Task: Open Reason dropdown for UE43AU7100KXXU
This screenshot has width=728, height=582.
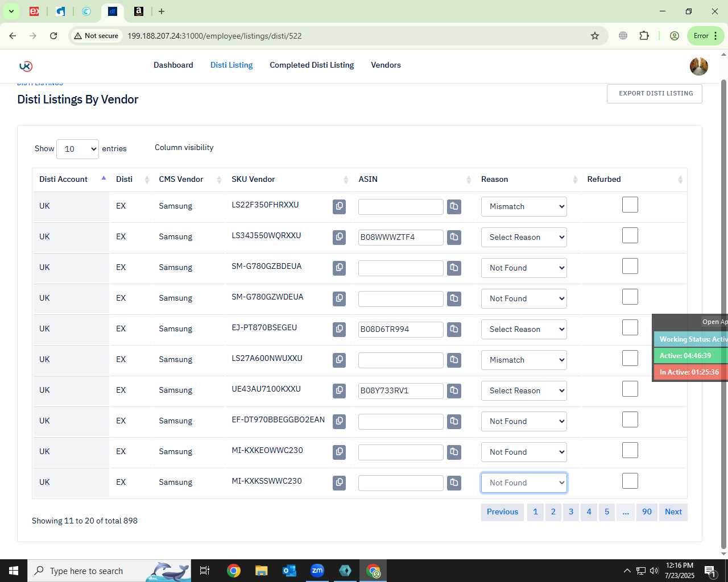Action: tap(524, 390)
